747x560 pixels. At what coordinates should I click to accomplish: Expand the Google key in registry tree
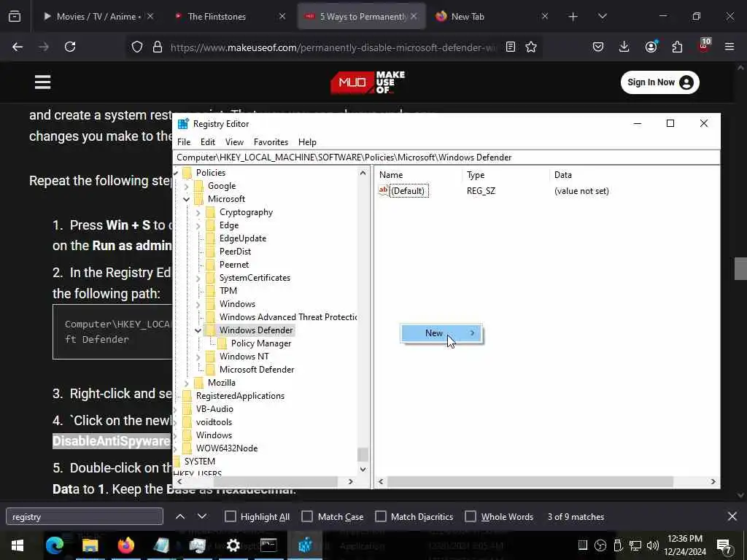186,186
